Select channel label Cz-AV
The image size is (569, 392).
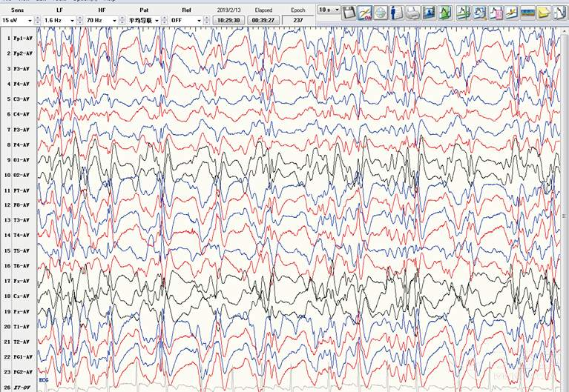click(x=22, y=296)
